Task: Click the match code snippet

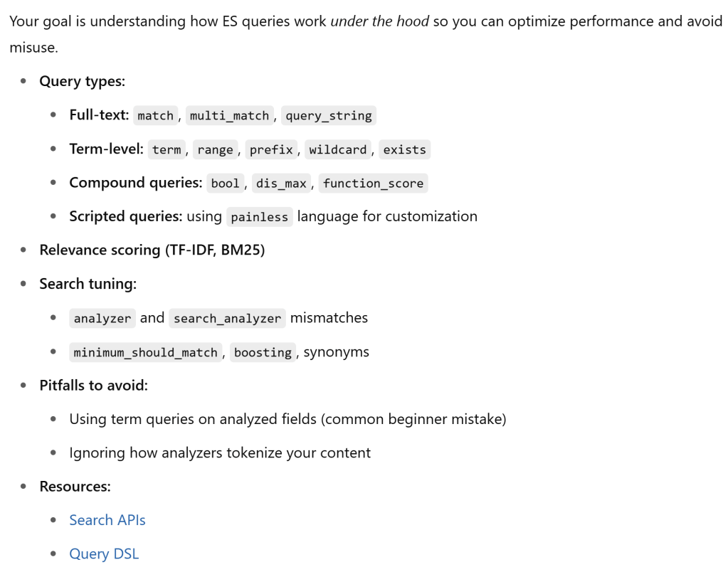Action: [155, 116]
